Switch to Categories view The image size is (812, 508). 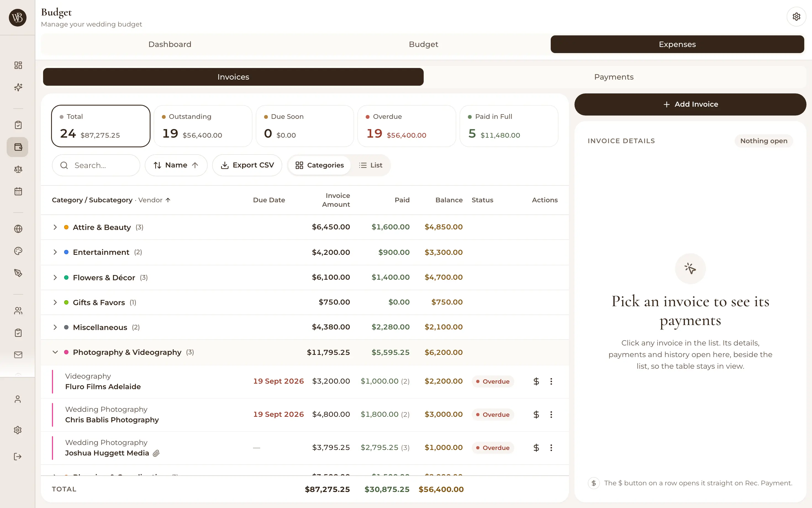[x=319, y=165]
